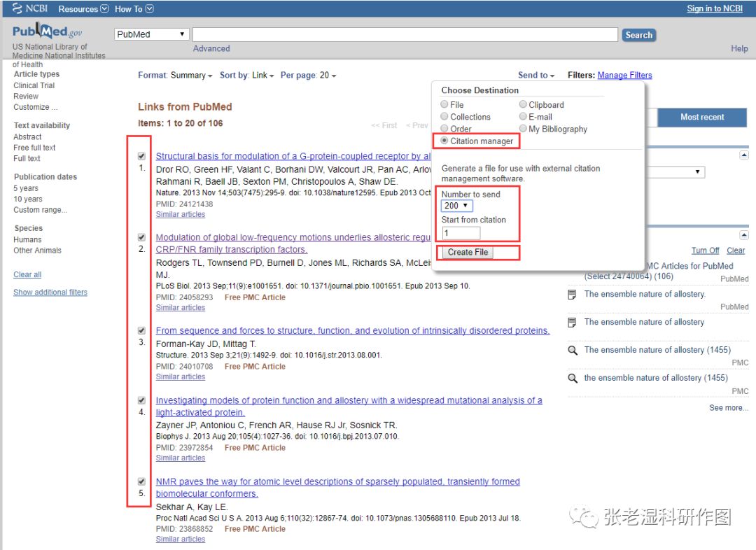The width and height of the screenshot is (756, 550).
Task: Open Similar articles under PMID 24010708
Action: (181, 377)
